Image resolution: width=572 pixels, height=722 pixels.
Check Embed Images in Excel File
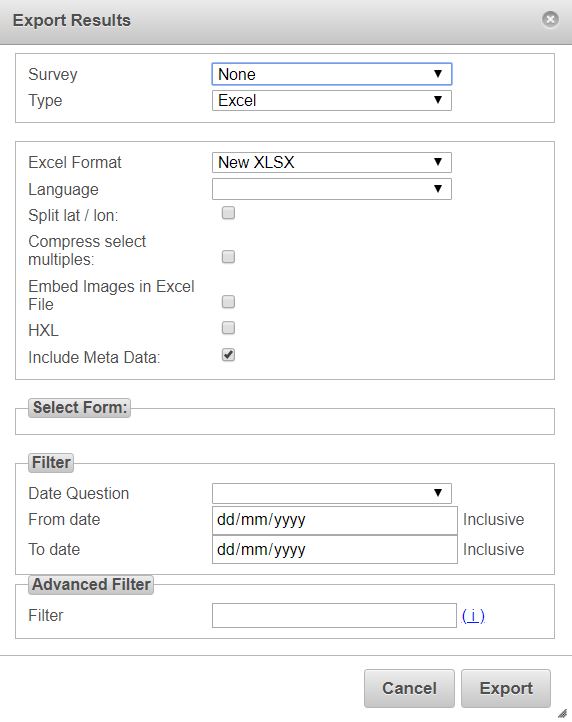[x=228, y=302]
